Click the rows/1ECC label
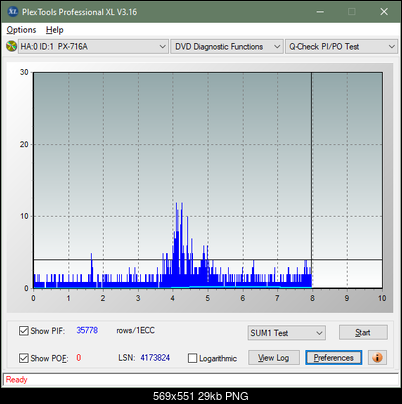This screenshot has height=404, width=402. (135, 330)
